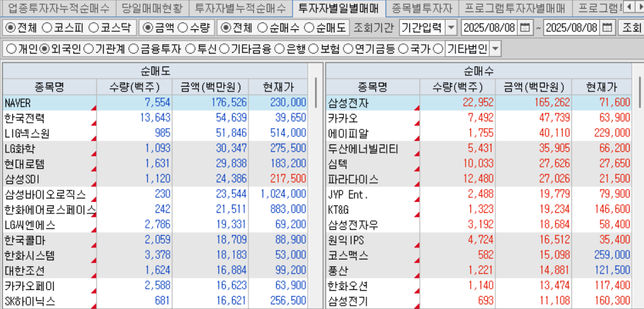Select the 코스피 radio button
This screenshot has height=309, width=644.
(48, 28)
